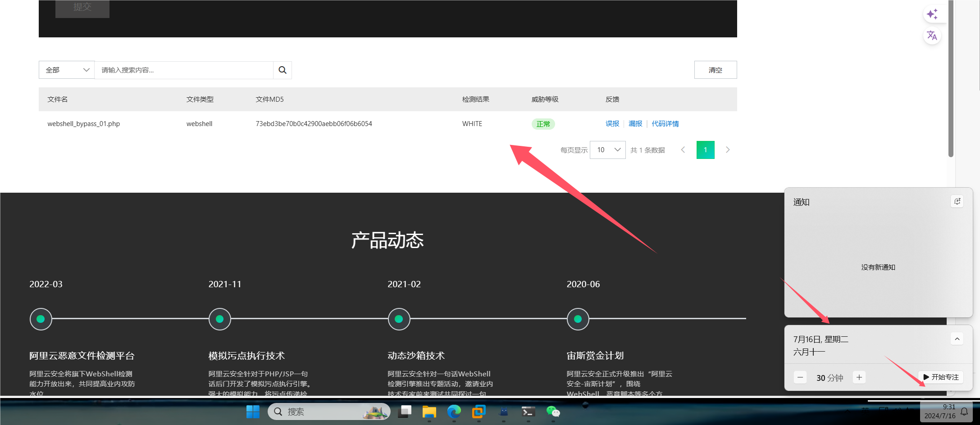This screenshot has width=980, height=425.
Task: Click the translate page icon
Action: point(932,36)
